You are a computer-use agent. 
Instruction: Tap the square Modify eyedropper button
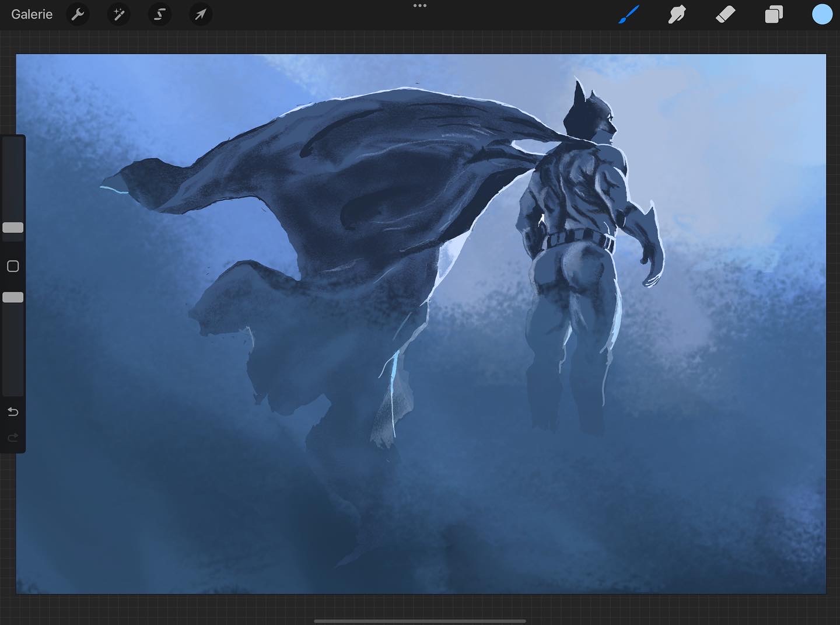pyautogui.click(x=13, y=266)
